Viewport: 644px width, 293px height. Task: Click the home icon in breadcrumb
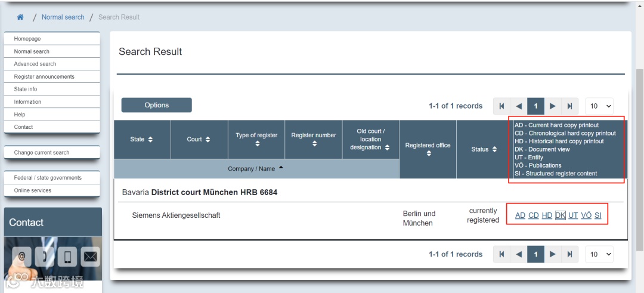pos(20,17)
